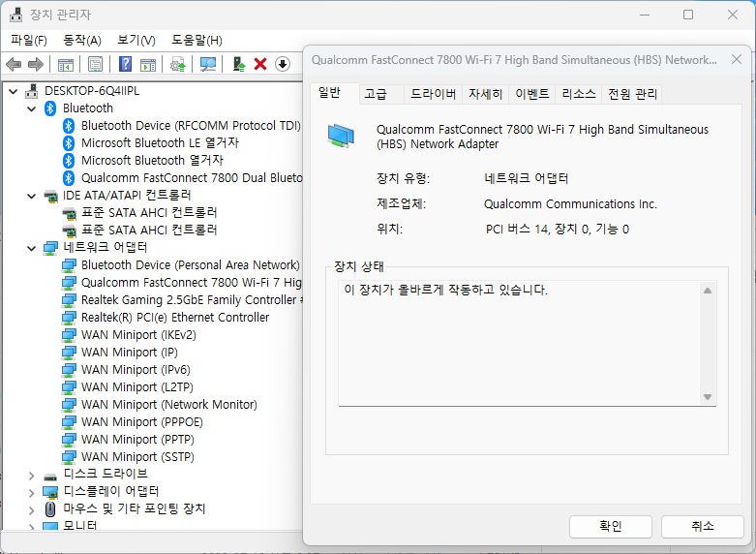This screenshot has height=554, width=756.
Task: Select WAN Miniport (IP)
Action: [129, 353]
